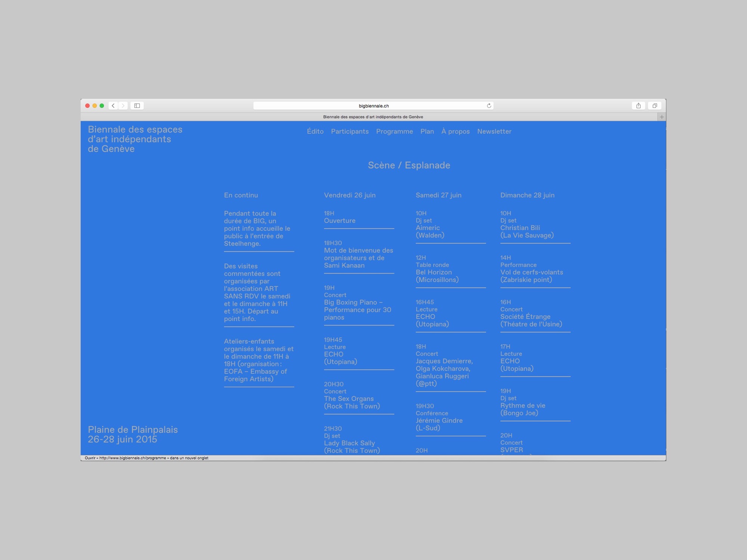
Task: Show the Safari sidebar
Action: pyautogui.click(x=137, y=106)
